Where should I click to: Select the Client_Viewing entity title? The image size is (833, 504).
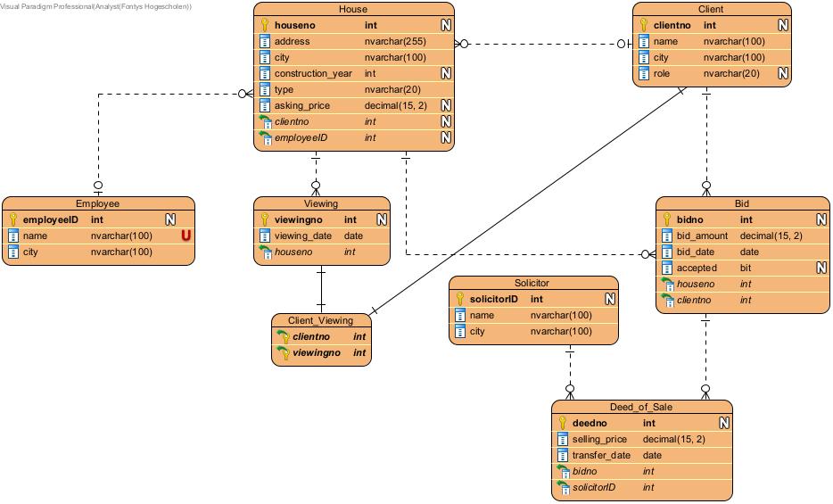click(x=321, y=320)
